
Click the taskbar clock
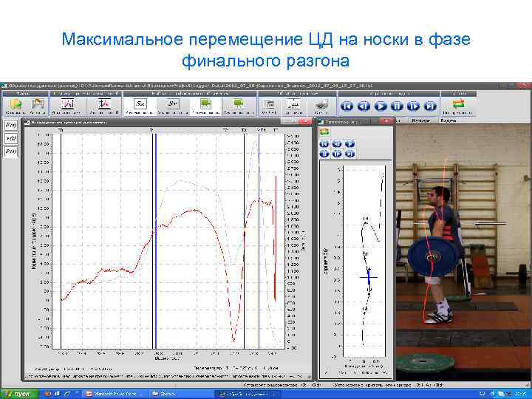(520, 394)
